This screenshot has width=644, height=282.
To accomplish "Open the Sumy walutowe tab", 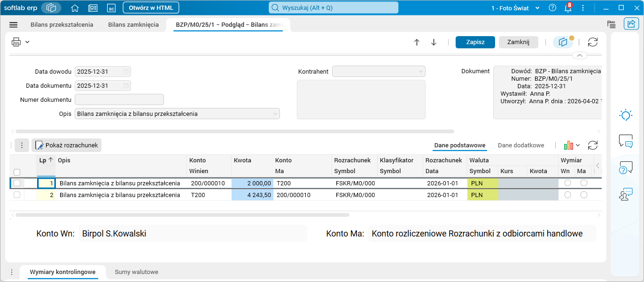I will pos(136,272).
